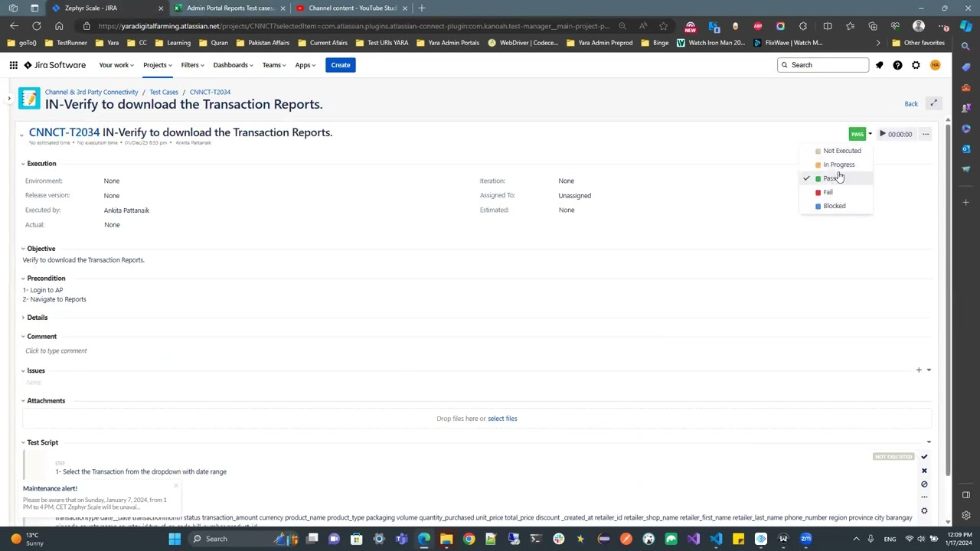Open Chrome from the taskbar

(x=469, y=539)
